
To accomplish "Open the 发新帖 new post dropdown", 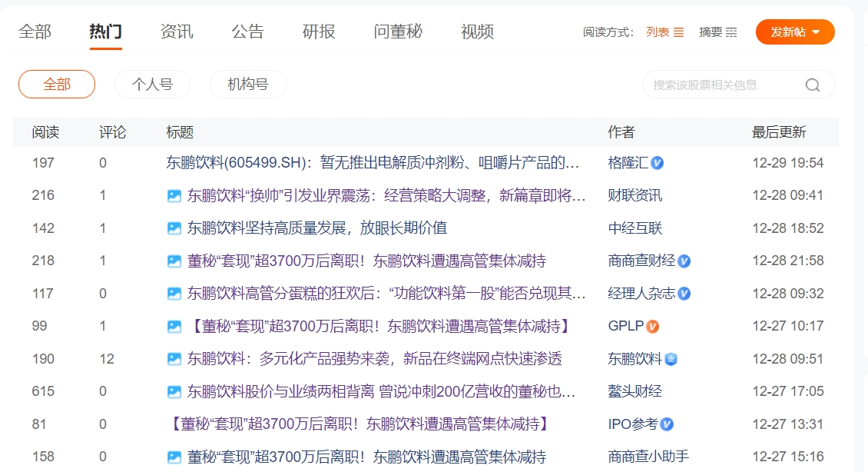I will 795,32.
